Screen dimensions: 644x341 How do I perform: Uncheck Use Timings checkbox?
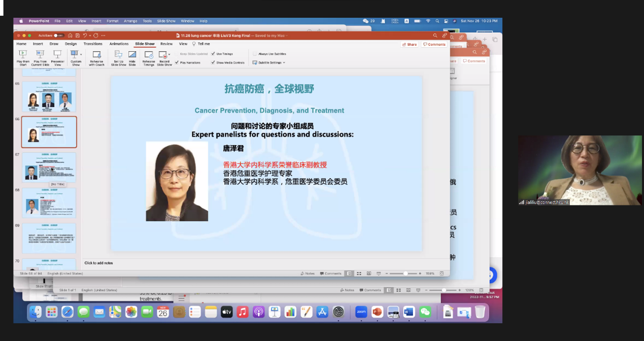point(213,54)
